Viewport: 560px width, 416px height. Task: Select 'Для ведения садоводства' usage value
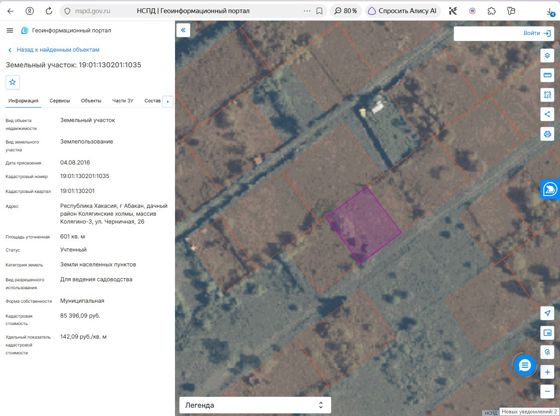coord(96,279)
